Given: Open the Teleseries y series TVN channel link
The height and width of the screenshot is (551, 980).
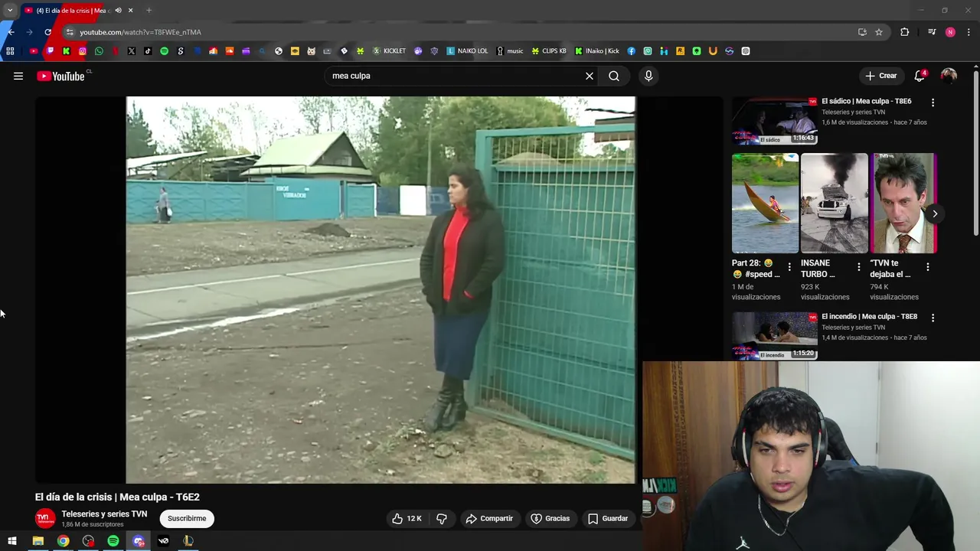Looking at the screenshot, I should coord(104,514).
